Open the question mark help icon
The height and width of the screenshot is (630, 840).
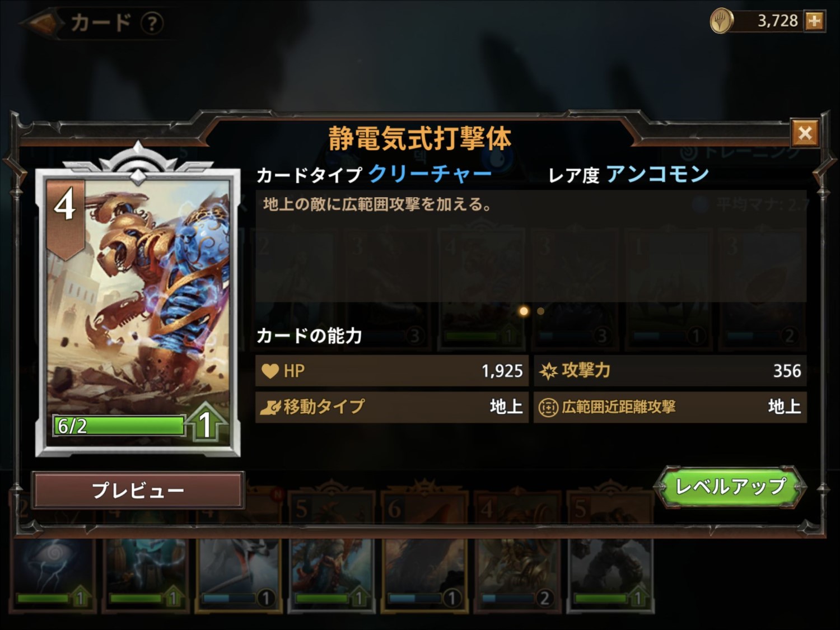point(151,23)
